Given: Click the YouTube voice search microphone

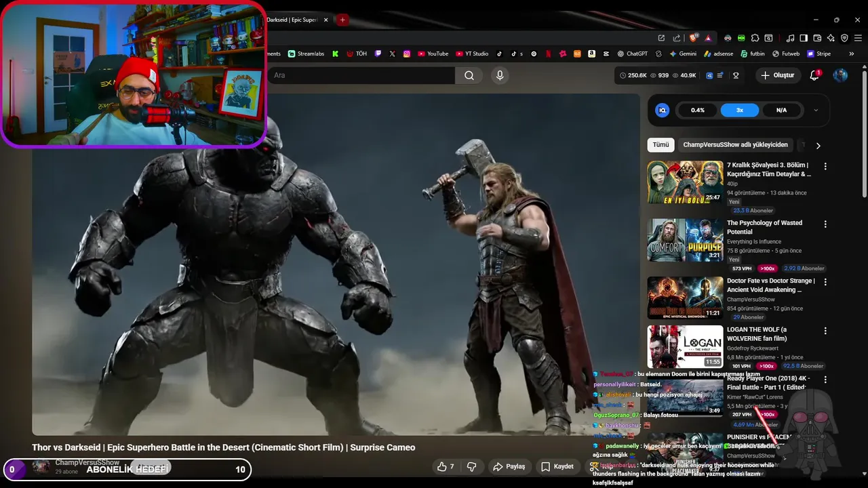Looking at the screenshot, I should [500, 75].
